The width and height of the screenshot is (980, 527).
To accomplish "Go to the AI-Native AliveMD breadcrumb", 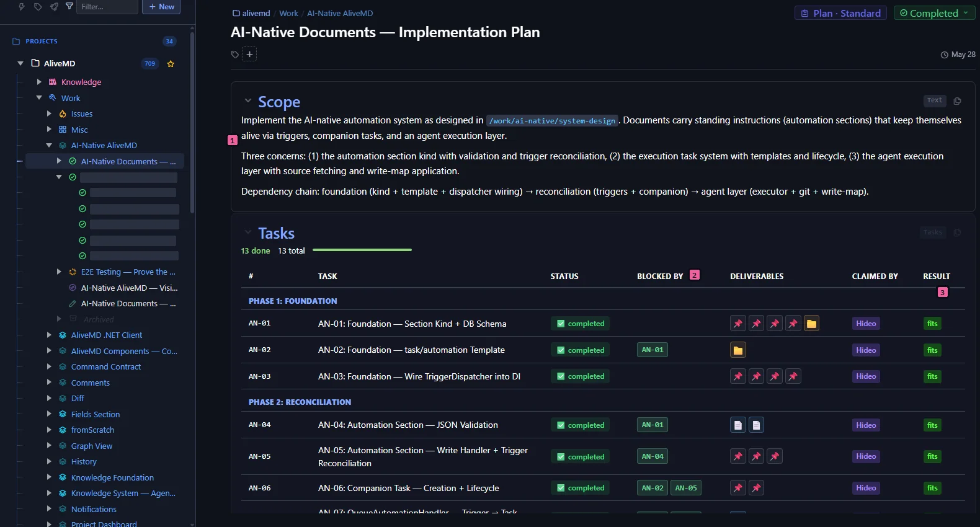I will click(x=340, y=13).
